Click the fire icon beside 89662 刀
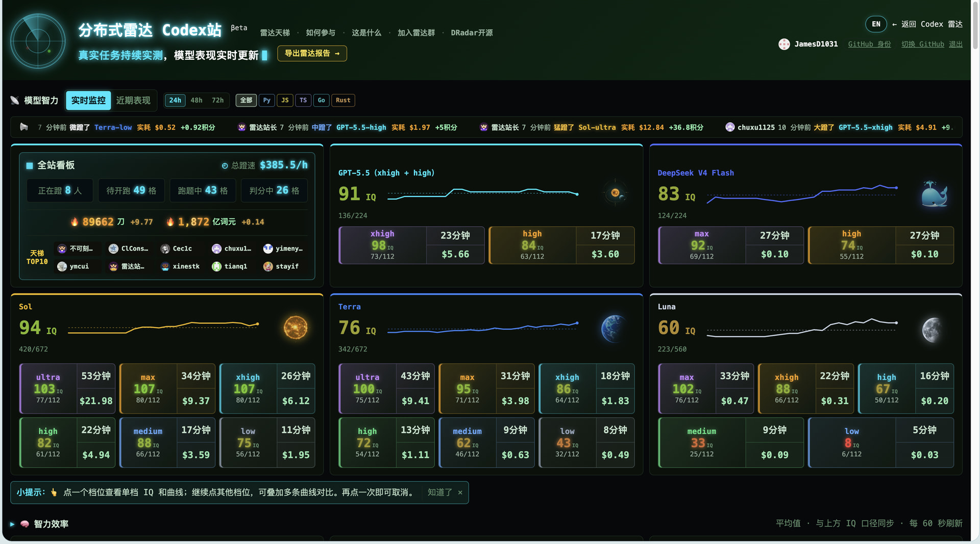 coord(75,221)
